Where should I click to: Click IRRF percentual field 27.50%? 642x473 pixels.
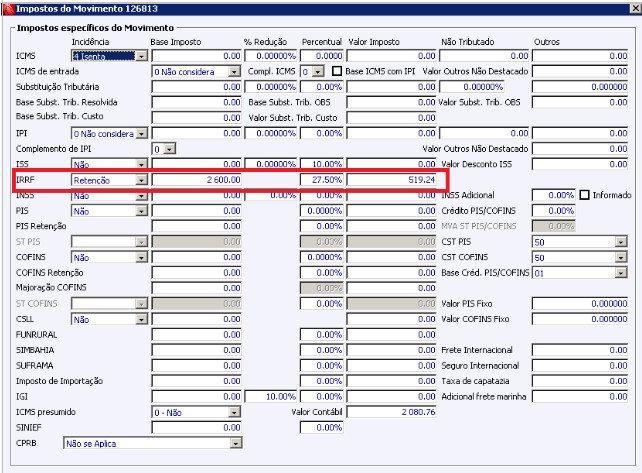click(x=322, y=180)
